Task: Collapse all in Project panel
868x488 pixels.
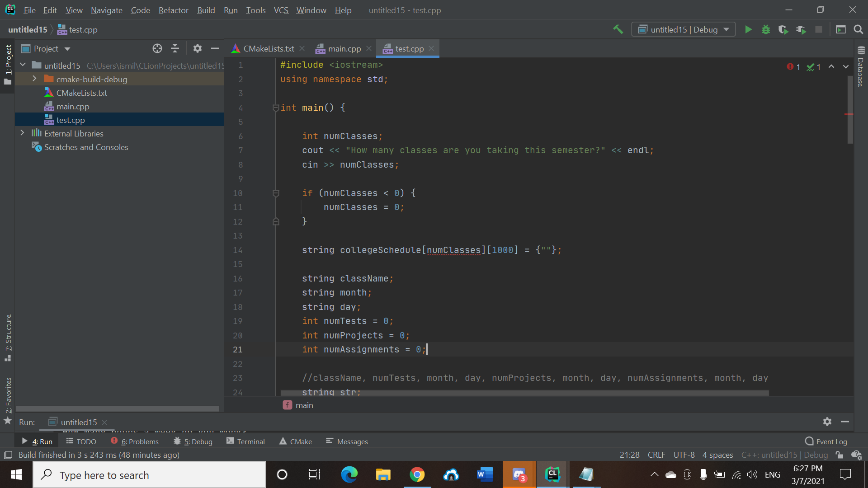Action: pyautogui.click(x=175, y=48)
